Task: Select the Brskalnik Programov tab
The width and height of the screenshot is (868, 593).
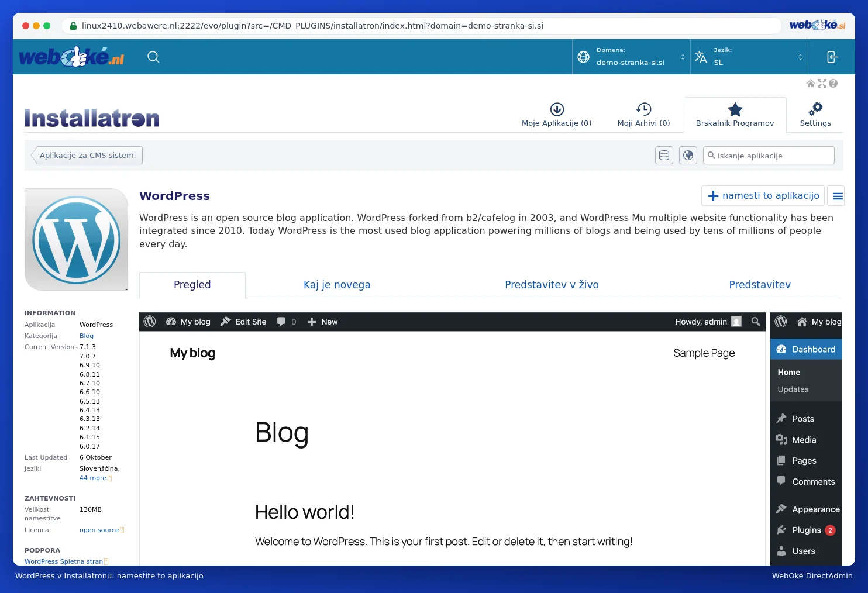Action: click(x=735, y=115)
